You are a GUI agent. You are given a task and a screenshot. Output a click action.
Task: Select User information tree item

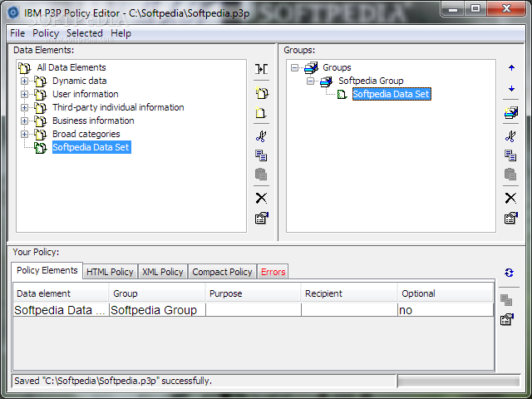coord(85,94)
